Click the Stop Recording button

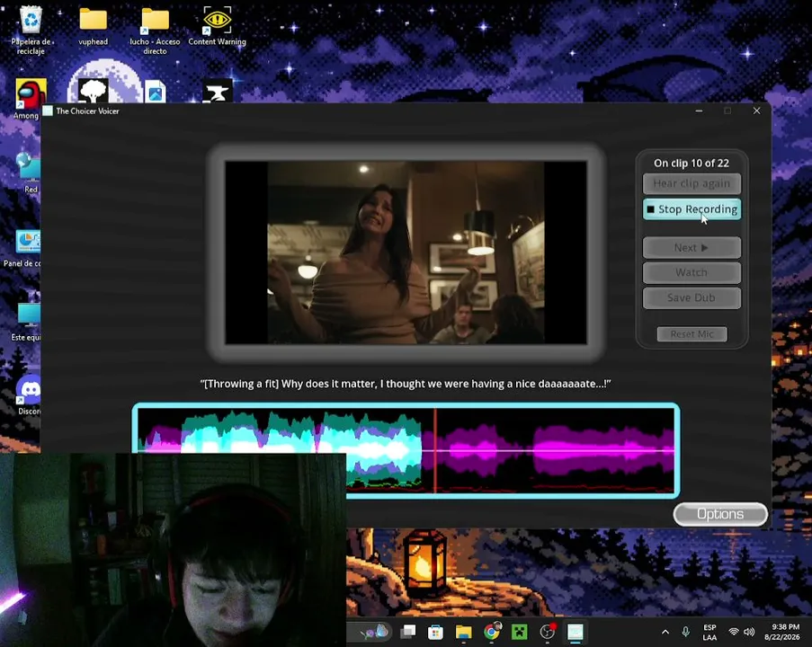[x=692, y=209]
